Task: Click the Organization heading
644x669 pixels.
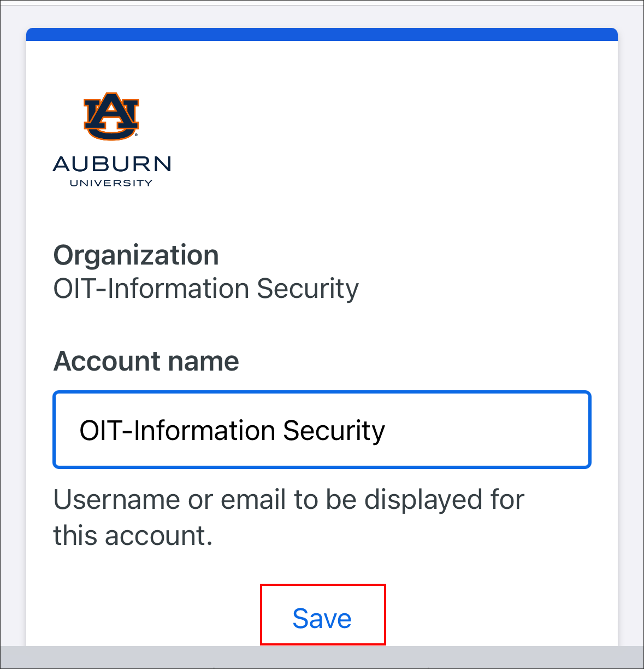Action: [135, 255]
